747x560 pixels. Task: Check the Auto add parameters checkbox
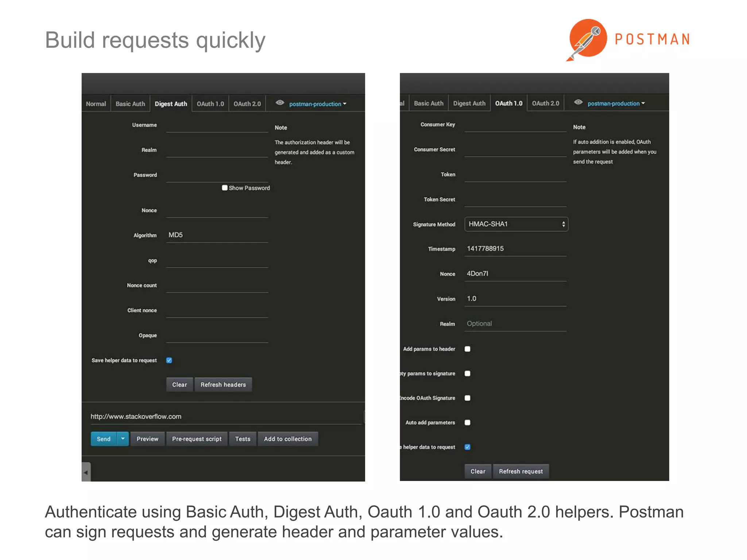tap(467, 422)
